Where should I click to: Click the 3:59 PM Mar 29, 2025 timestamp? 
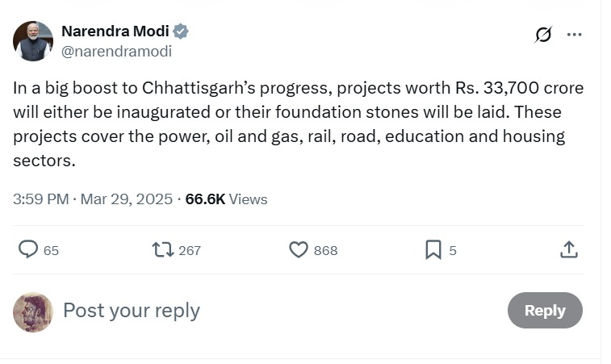pos(93,199)
